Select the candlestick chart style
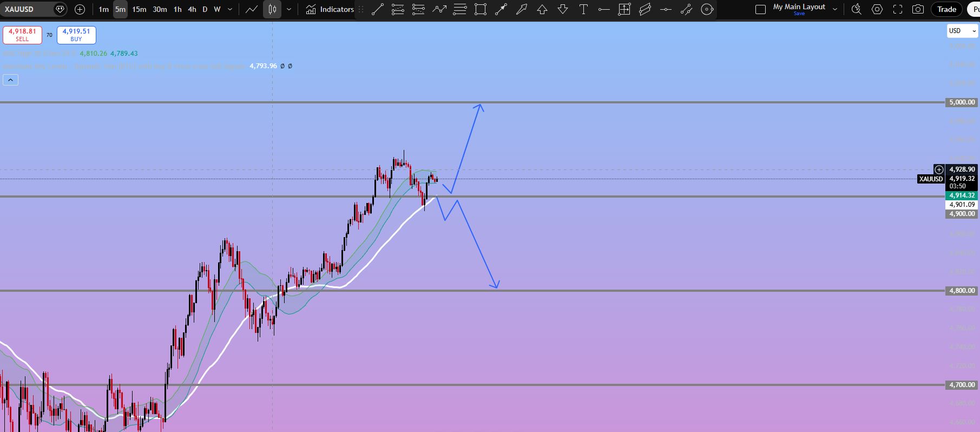Viewport: 980px width, 432px height. tap(272, 9)
